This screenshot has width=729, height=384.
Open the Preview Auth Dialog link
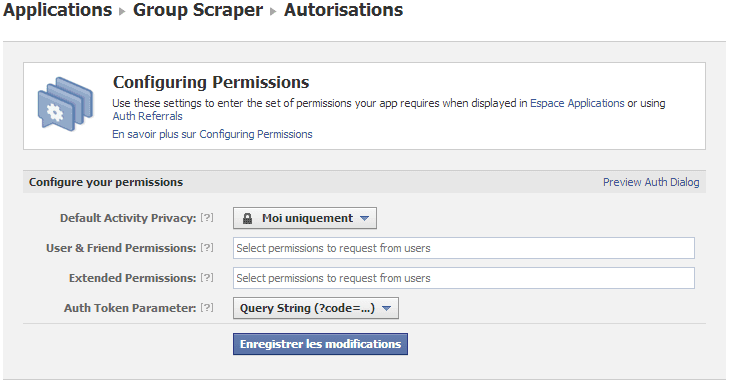point(651,182)
